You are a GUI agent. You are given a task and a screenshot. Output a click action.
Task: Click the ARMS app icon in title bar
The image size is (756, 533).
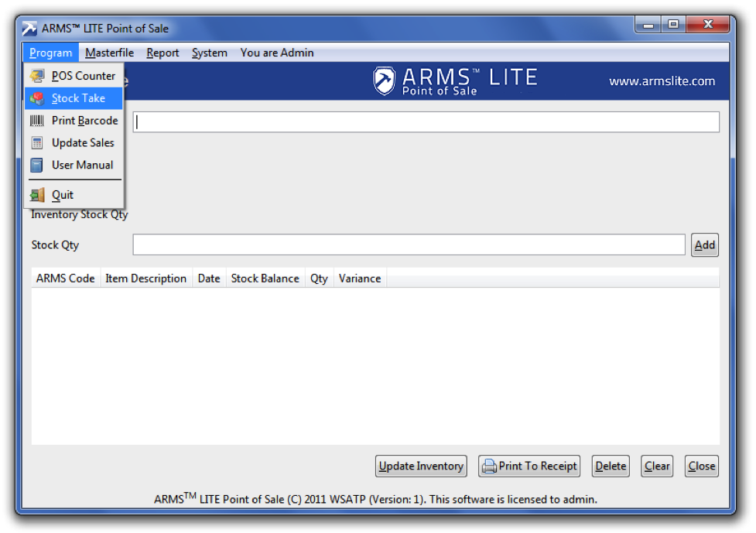pyautogui.click(x=29, y=29)
